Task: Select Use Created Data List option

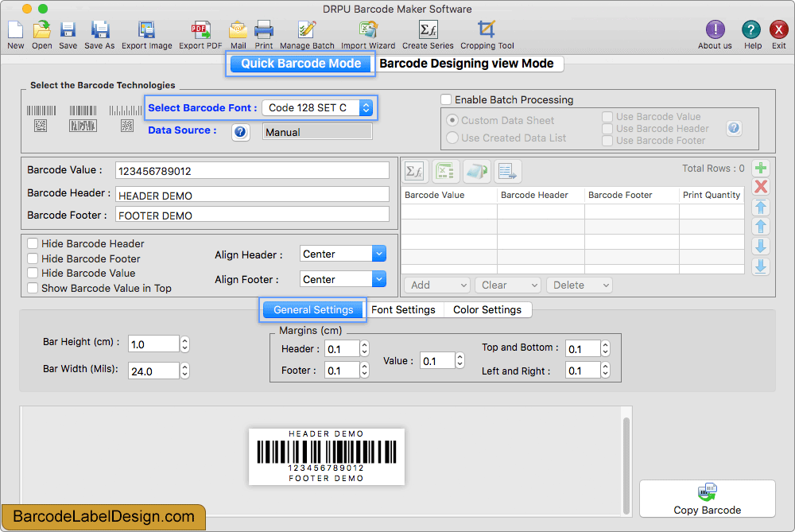Action: pos(452,138)
